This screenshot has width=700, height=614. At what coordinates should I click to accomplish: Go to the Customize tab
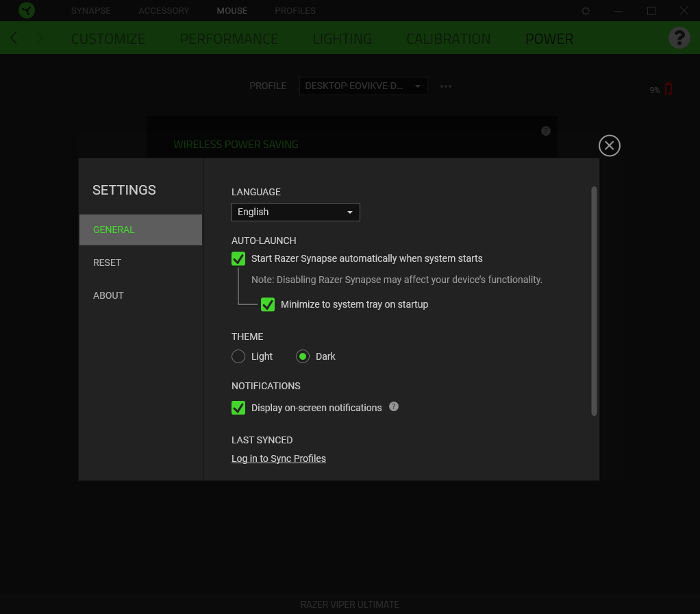click(108, 39)
